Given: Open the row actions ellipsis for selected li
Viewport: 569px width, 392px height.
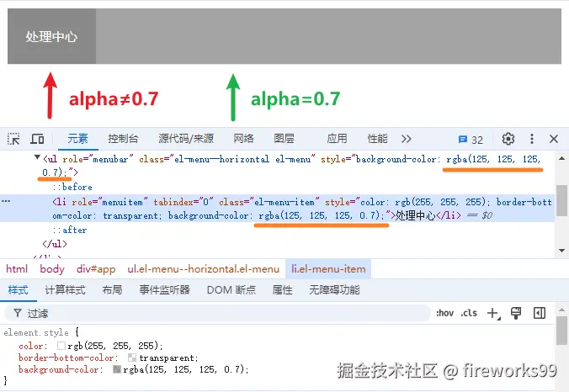Looking at the screenshot, I should [x=6, y=202].
